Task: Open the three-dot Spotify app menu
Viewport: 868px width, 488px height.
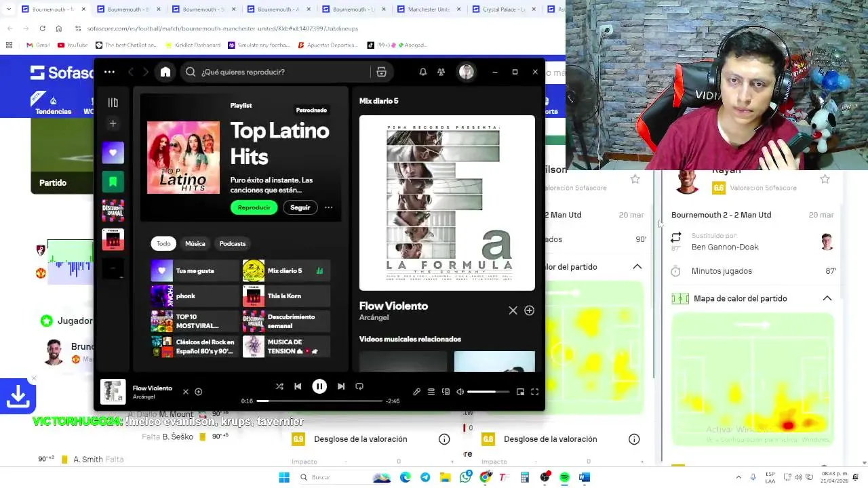Action: [109, 72]
